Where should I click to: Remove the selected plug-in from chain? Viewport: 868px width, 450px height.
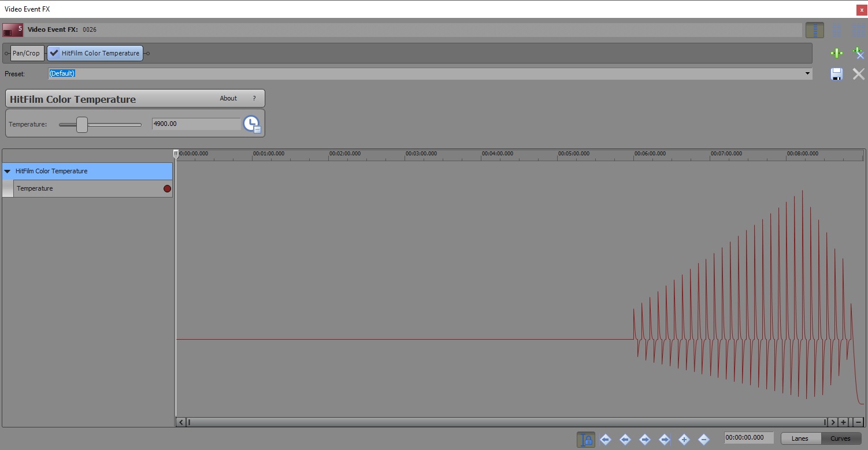coord(858,54)
